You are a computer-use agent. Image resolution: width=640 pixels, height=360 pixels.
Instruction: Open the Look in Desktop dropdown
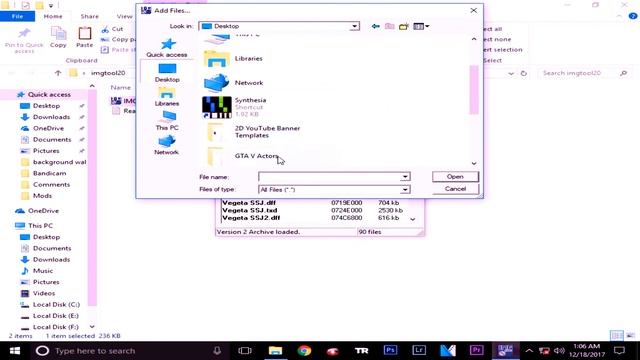354,26
